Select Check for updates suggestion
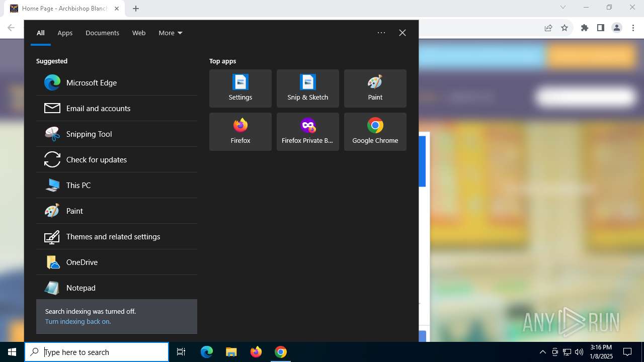Viewport: 644px width, 362px height. (x=117, y=159)
